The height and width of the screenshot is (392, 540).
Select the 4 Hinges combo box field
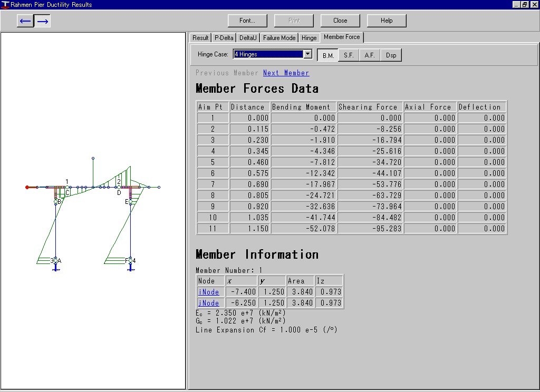(x=268, y=54)
